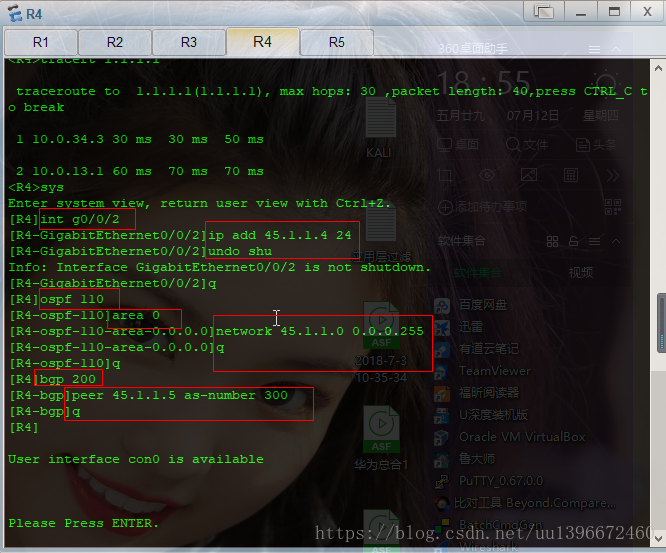Click the 'ospf 110' command text
Viewport: 666px width, 553px height.
click(x=72, y=299)
